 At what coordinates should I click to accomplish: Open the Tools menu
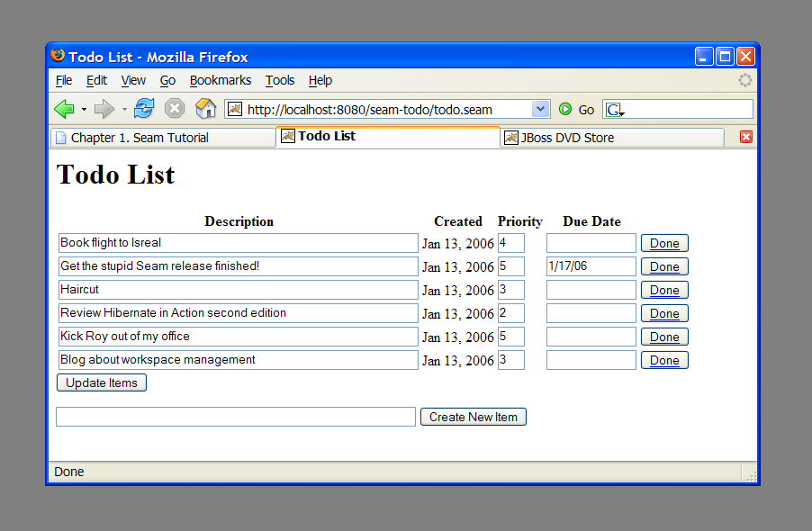[x=280, y=80]
